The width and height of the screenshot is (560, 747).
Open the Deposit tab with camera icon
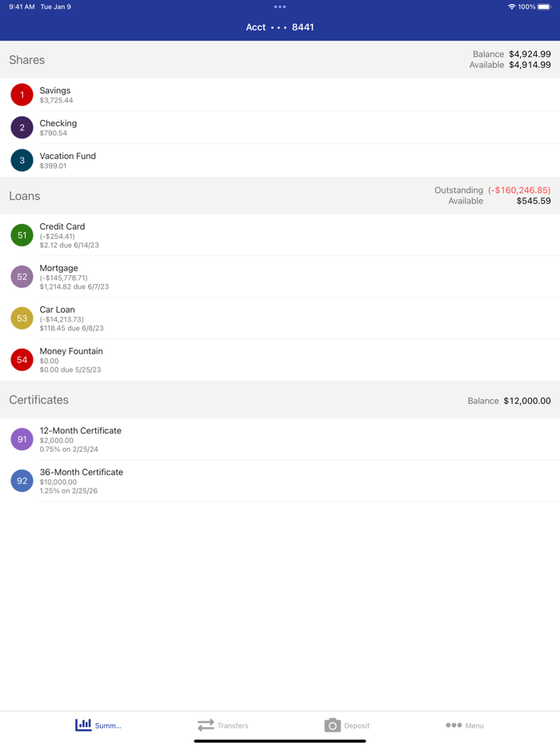[x=346, y=725]
